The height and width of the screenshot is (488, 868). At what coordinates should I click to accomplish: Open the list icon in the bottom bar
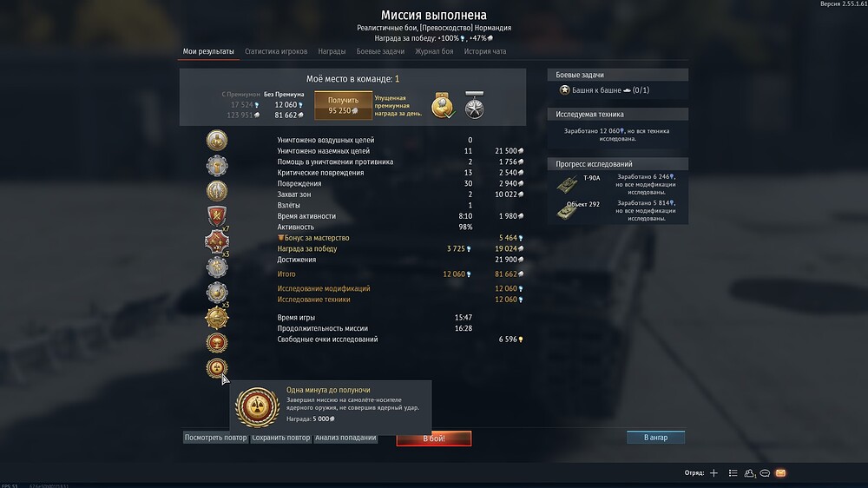[x=733, y=473]
